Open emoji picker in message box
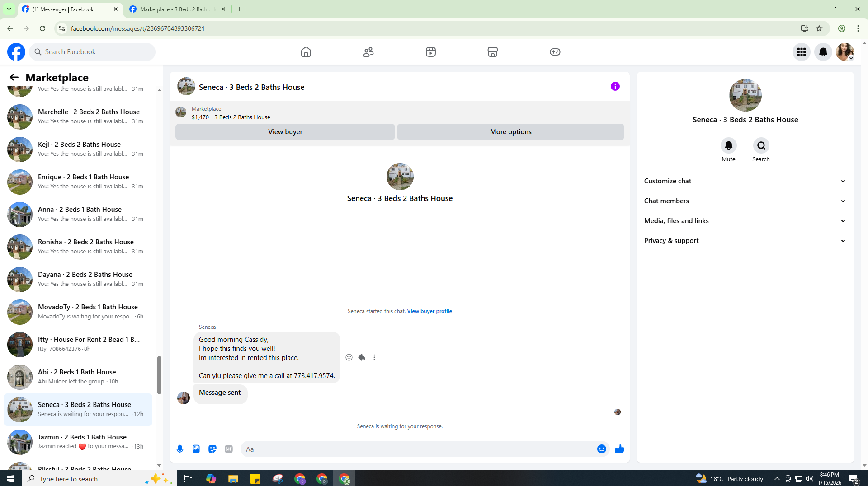This screenshot has height=486, width=868. pos(602,449)
